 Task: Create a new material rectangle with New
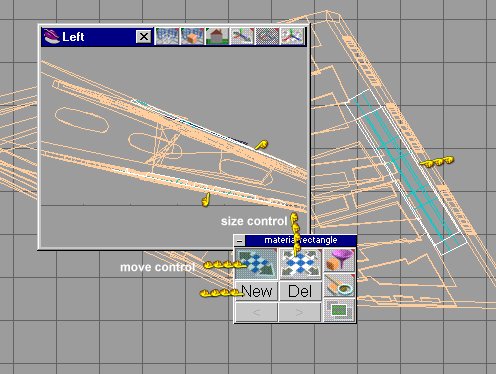[x=256, y=291]
